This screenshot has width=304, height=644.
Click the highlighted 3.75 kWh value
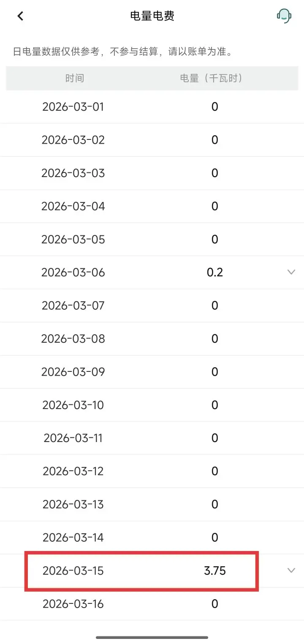pyautogui.click(x=214, y=571)
